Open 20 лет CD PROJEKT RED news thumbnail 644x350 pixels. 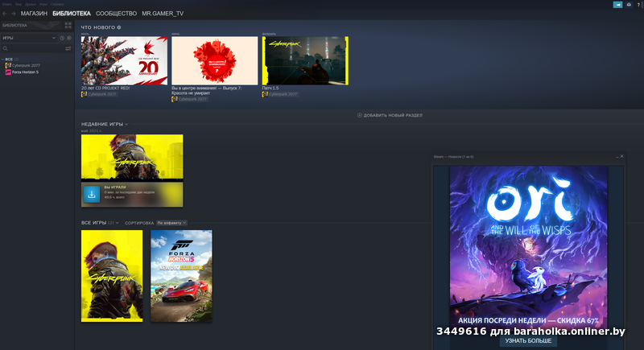click(x=124, y=60)
